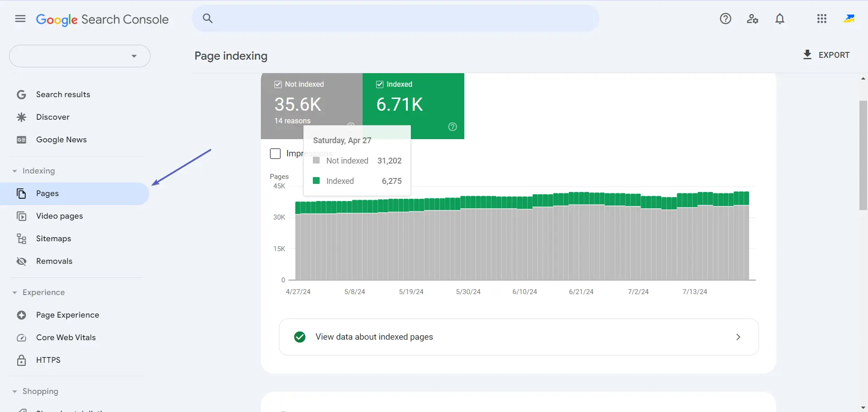Open the notifications bell
This screenshot has width=868, height=412.
780,19
